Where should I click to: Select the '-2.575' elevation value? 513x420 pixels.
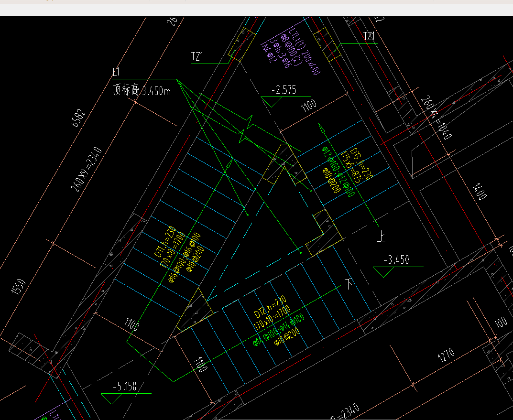[284, 90]
